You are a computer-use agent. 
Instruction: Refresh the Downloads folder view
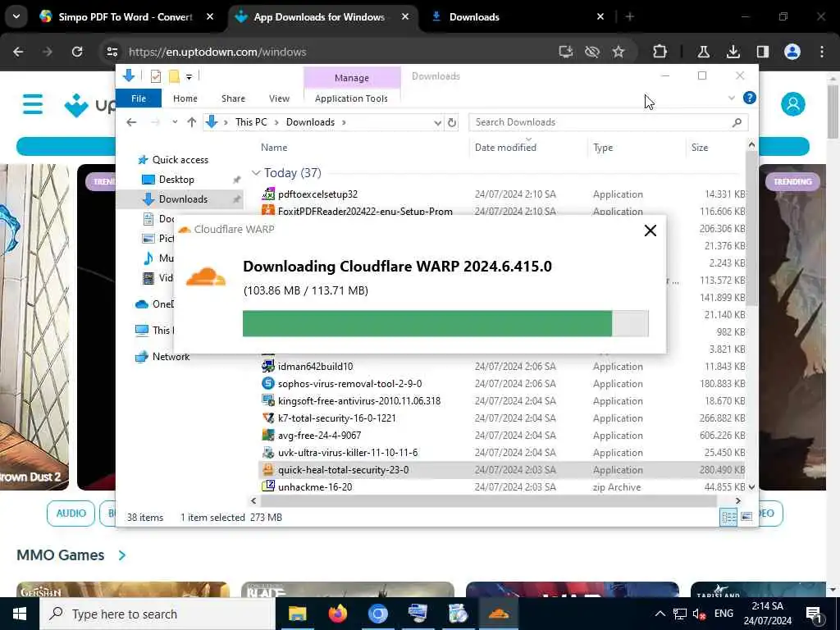[452, 123]
